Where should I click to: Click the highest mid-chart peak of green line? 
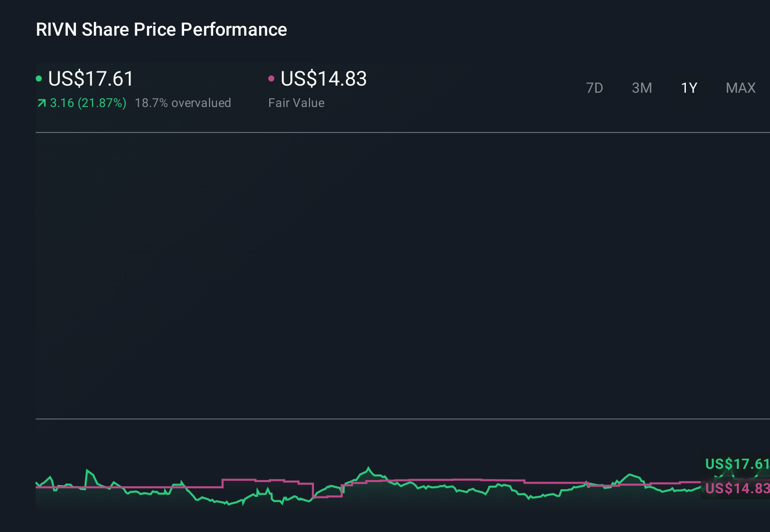[369, 468]
